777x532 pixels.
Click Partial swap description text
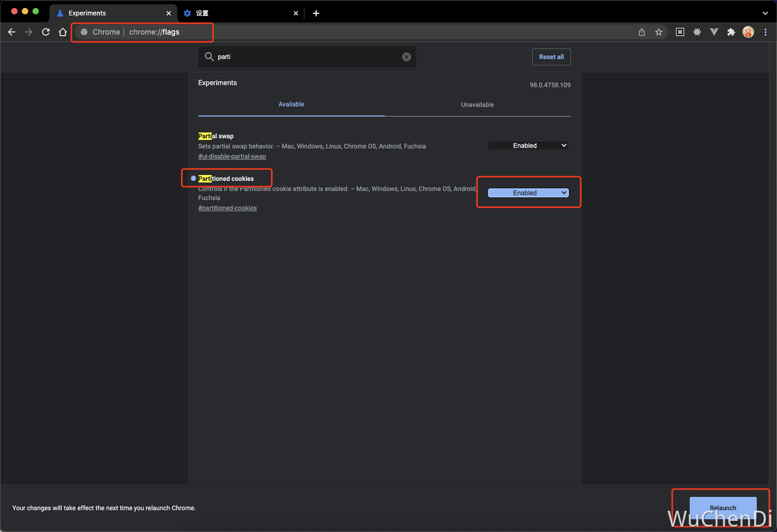click(312, 146)
